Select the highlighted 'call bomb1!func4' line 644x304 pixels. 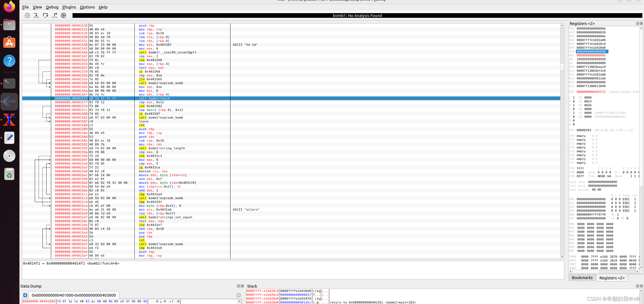(291, 98)
